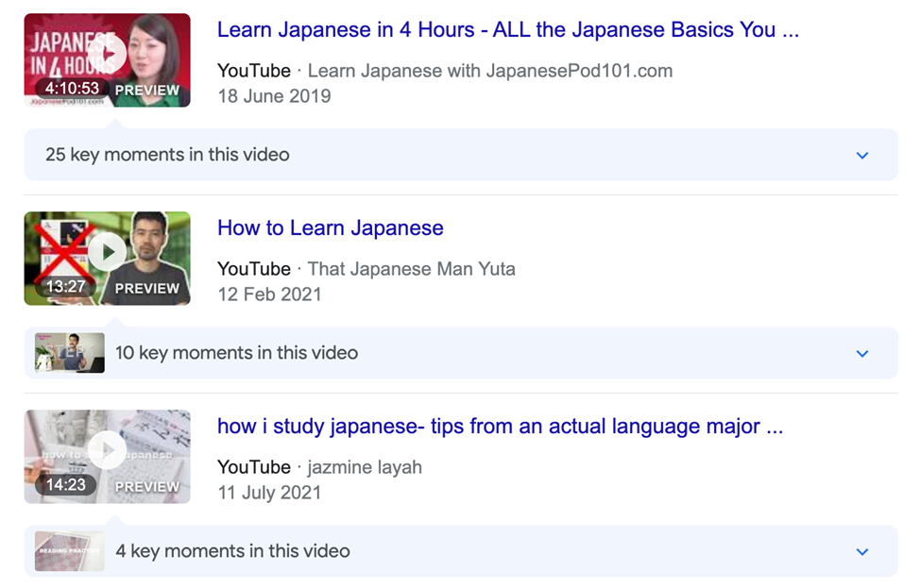Viewport: 920px width, 588px height.
Task: Open 'how i study japanese' title link
Action: coord(500,426)
